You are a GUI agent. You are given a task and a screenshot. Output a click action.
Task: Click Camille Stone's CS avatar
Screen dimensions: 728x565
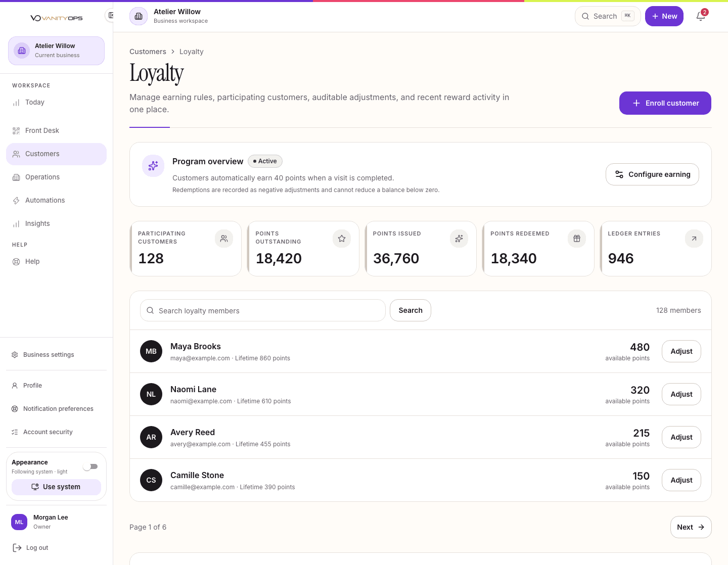tap(151, 480)
